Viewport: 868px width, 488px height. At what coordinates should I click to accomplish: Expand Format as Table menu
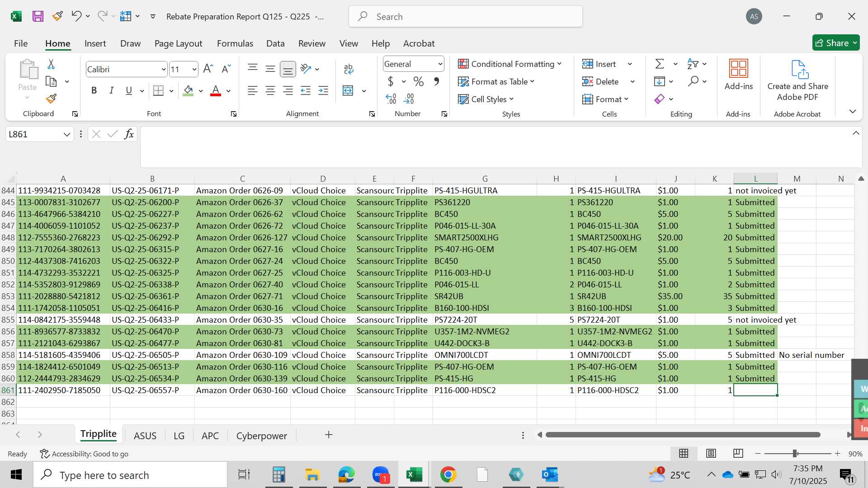(496, 81)
